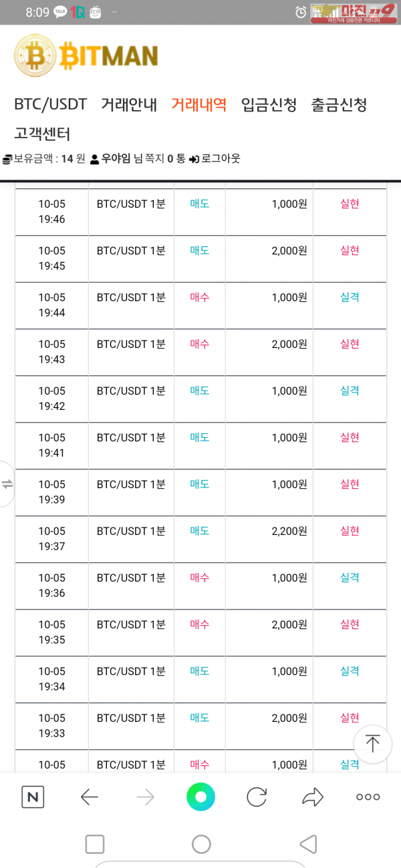
Task: Tap the side swap-arrows handle
Action: click(7, 484)
